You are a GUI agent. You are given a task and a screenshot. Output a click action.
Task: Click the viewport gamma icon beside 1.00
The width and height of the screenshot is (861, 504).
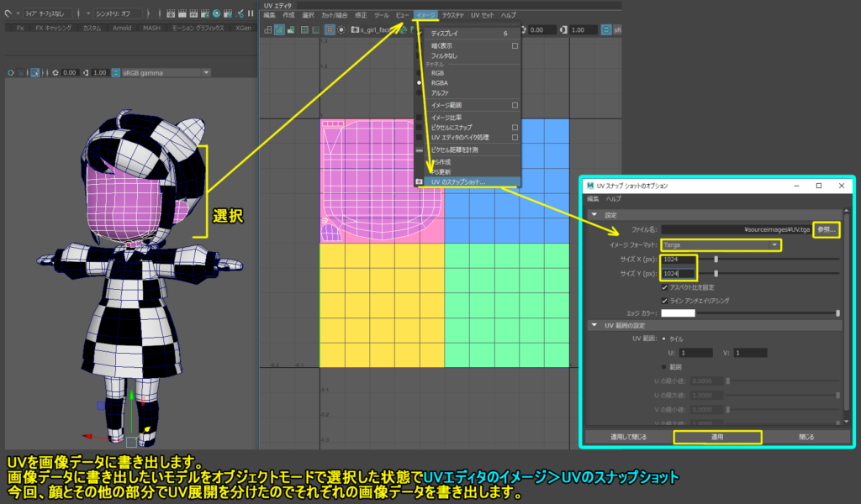pyautogui.click(x=86, y=72)
